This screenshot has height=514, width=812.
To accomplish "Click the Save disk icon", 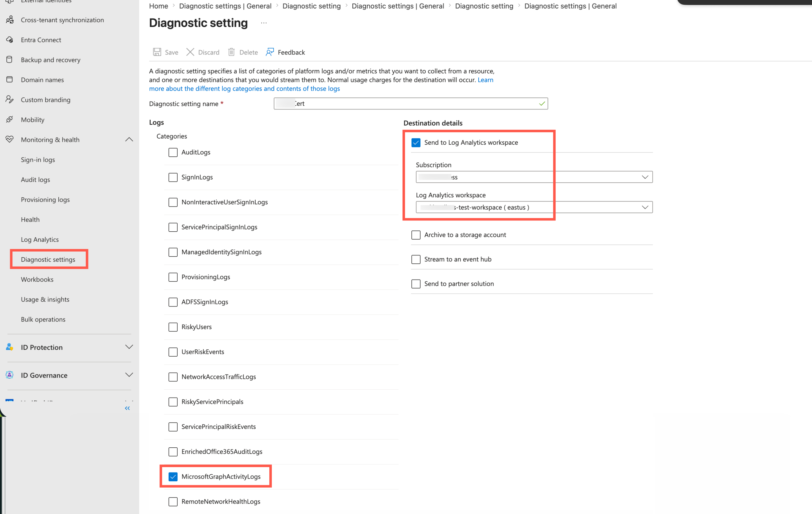I will pyautogui.click(x=157, y=52).
